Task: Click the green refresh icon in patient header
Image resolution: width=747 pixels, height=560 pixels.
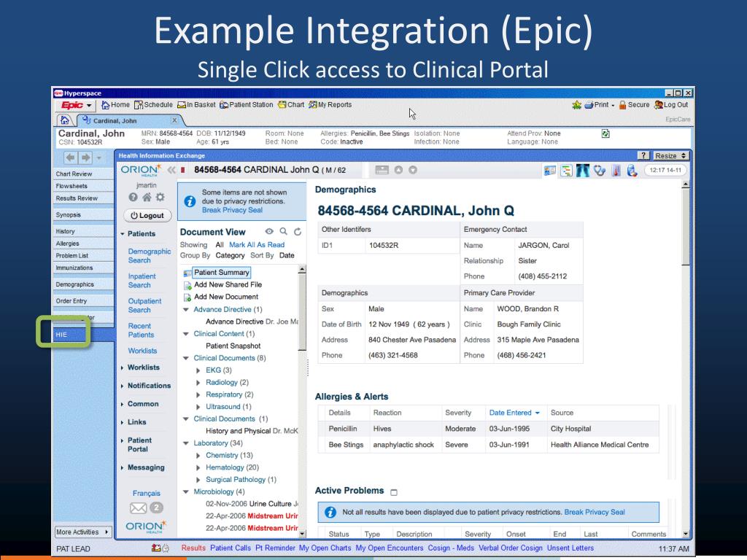Action: click(x=605, y=134)
